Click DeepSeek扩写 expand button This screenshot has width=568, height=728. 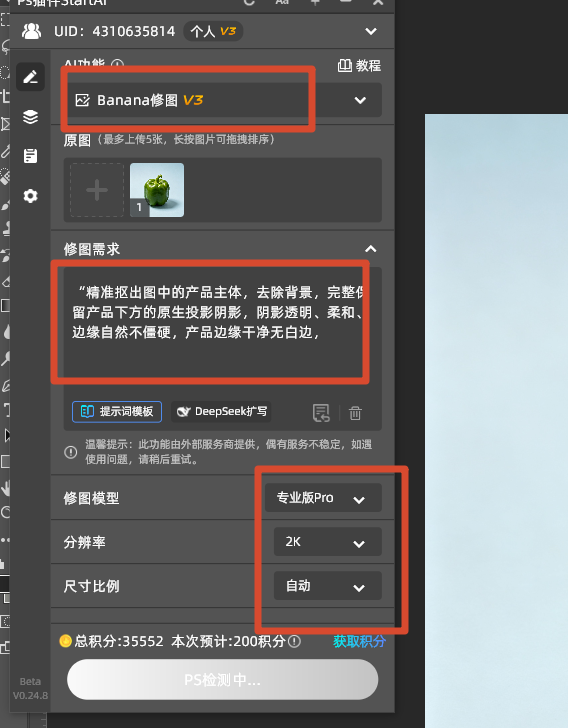(221, 412)
